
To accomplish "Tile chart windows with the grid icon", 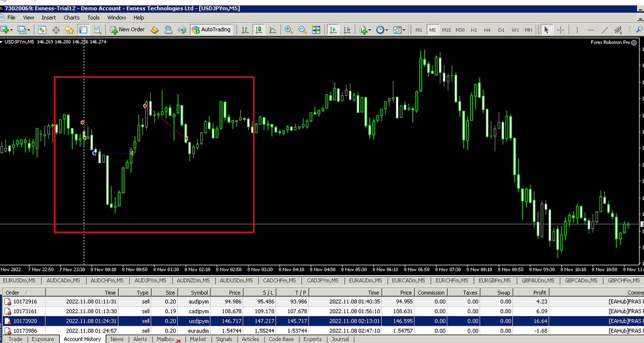I will [316, 30].
